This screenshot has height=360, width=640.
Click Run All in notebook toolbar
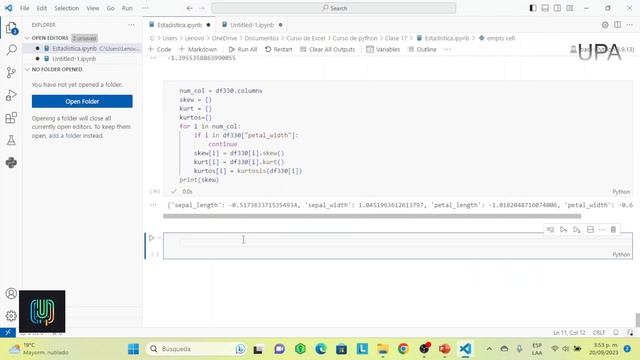point(242,49)
